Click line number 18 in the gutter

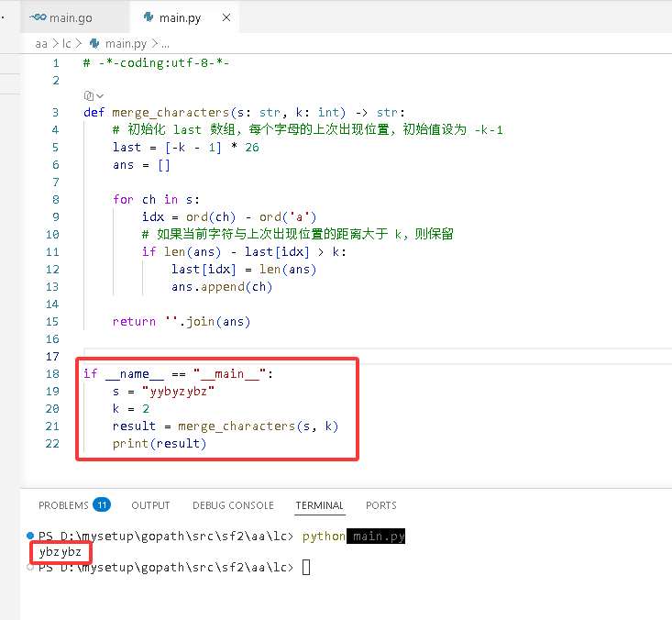click(x=52, y=374)
